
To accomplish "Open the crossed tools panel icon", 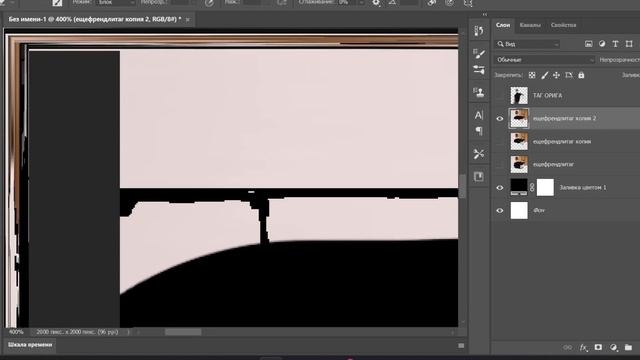I will point(479,154).
